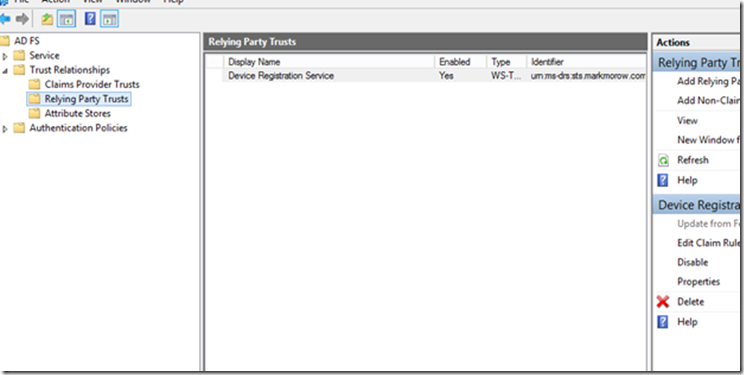The image size is (744, 375).
Task: Click the Forward arrow toolbar icon
Action: [x=22, y=19]
